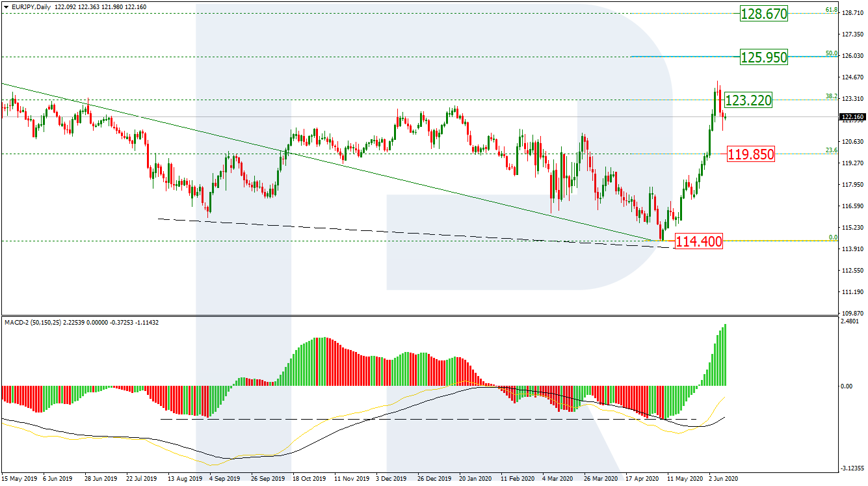The image size is (868, 486).
Task: Click the 18 Oct 2019 date label
Action: click(310, 478)
